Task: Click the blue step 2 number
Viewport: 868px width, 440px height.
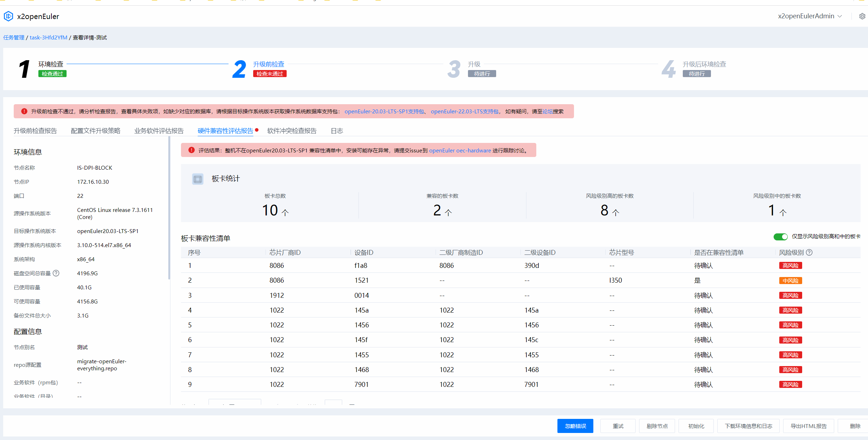Action: click(239, 69)
